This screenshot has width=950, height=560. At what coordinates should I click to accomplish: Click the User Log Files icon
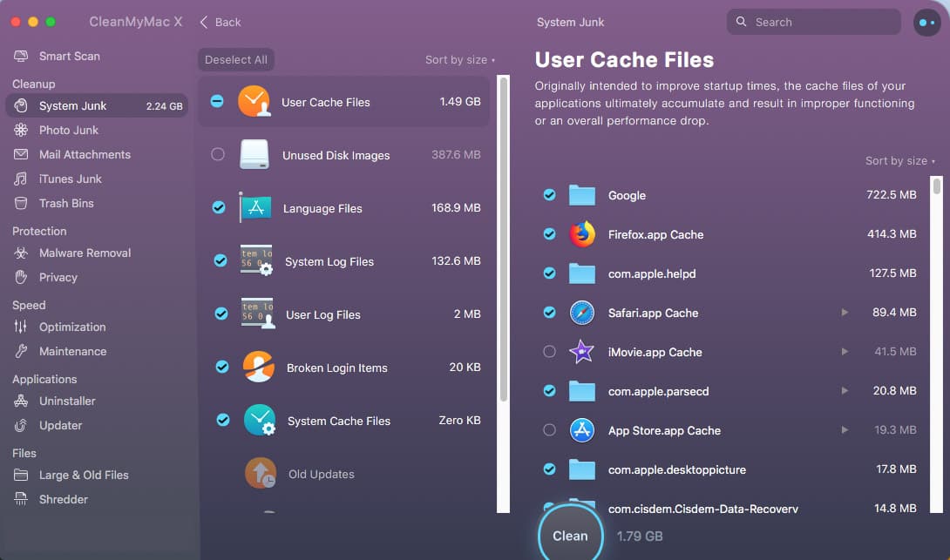coord(257,314)
